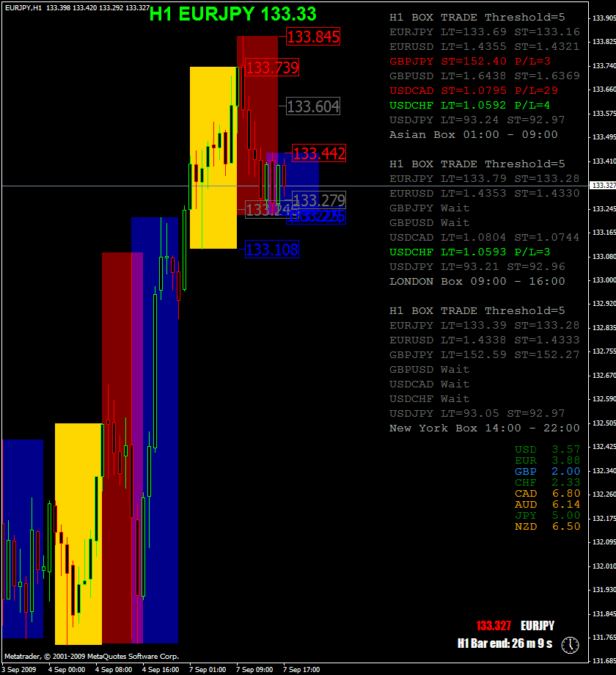Viewport: 616px width, 675px height.
Task: Click the 133.905 level on the price scale
Action: (x=604, y=18)
